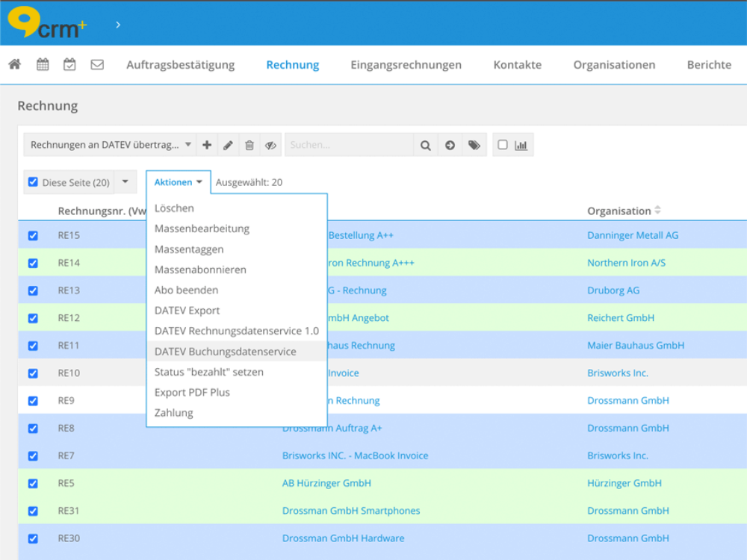This screenshot has width=747, height=560.
Task: Open the tasks calendar-check icon
Action: pyautogui.click(x=69, y=64)
